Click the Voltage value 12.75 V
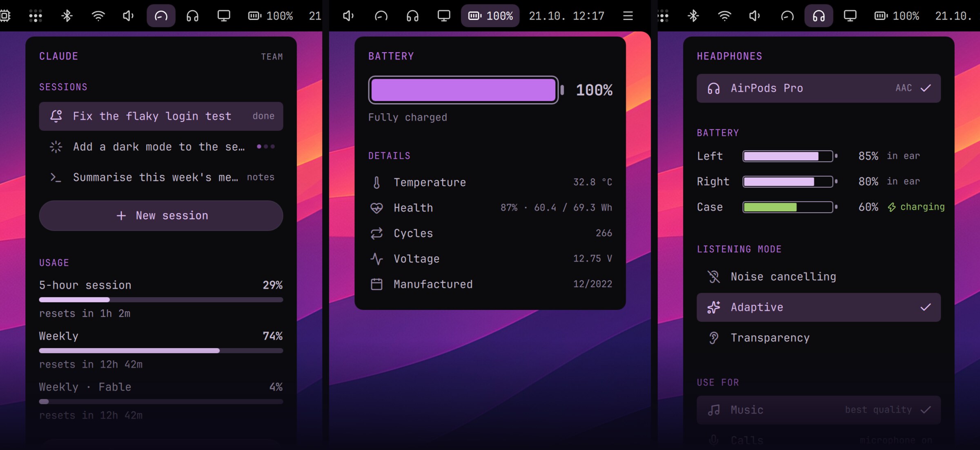Image resolution: width=980 pixels, height=450 pixels. (592, 258)
